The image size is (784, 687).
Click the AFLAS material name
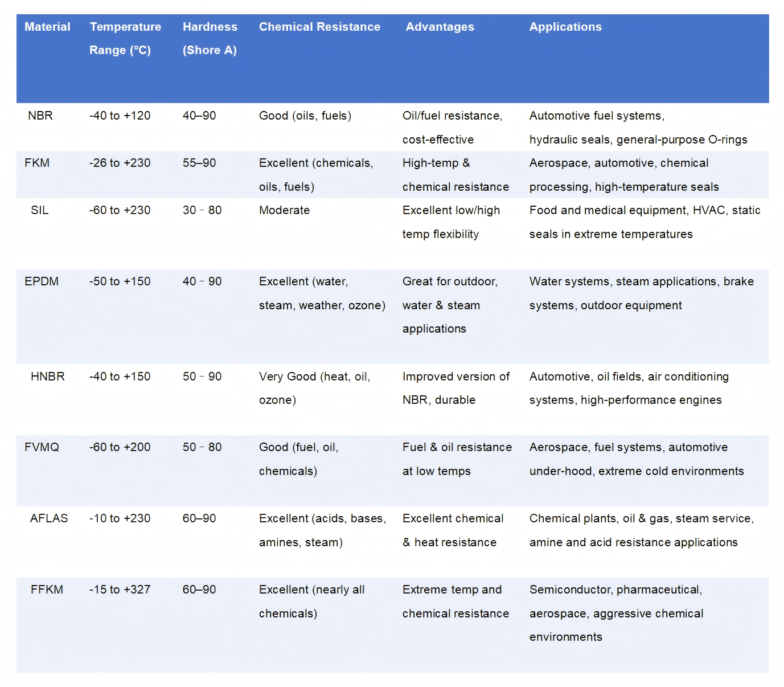point(49,518)
